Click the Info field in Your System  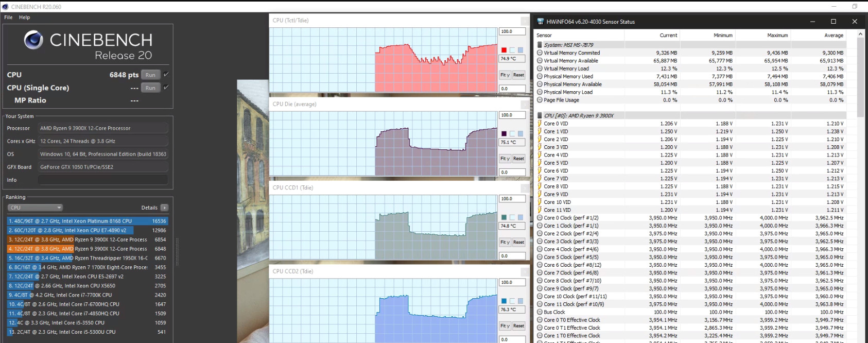[x=103, y=180]
